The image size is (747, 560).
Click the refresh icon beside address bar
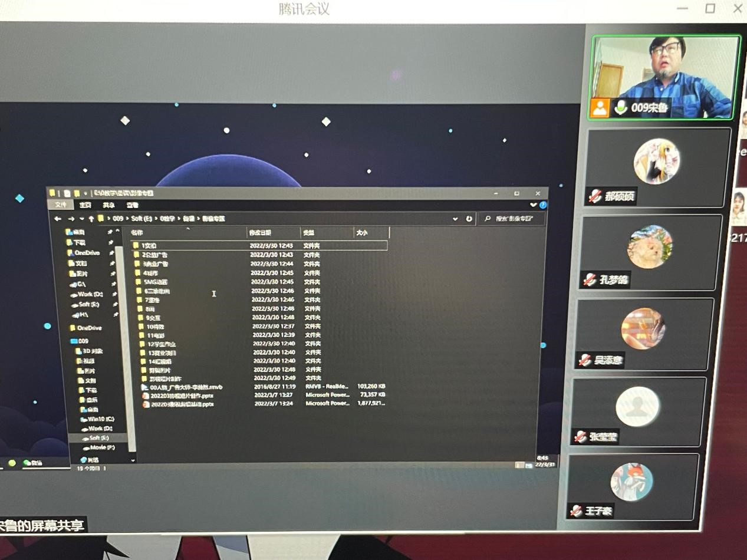(469, 219)
